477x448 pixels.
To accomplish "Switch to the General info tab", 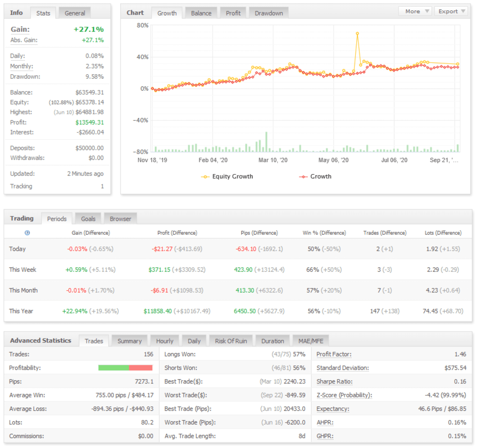I will [75, 13].
